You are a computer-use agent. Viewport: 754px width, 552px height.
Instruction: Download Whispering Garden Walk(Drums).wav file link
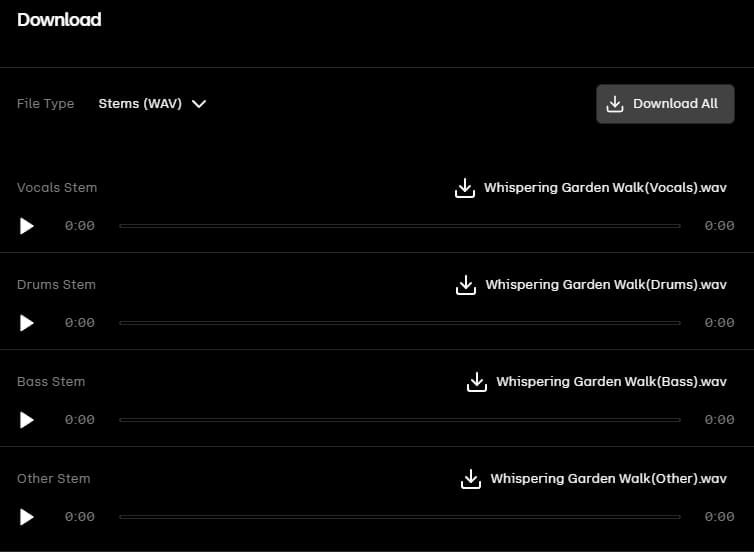coord(606,285)
